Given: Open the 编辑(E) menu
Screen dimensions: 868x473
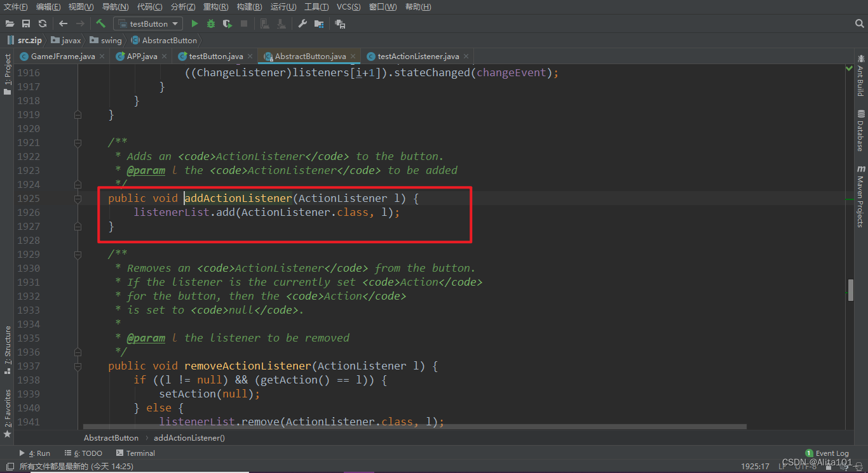Looking at the screenshot, I should pos(48,7).
